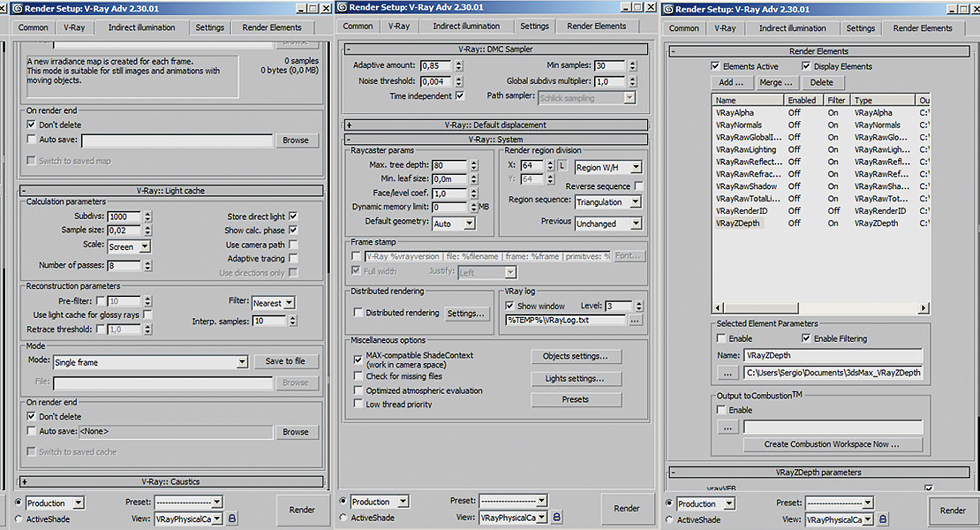The image size is (980, 530).
Task: Switch to Indirect illumination tab in middle window
Action: click(466, 26)
